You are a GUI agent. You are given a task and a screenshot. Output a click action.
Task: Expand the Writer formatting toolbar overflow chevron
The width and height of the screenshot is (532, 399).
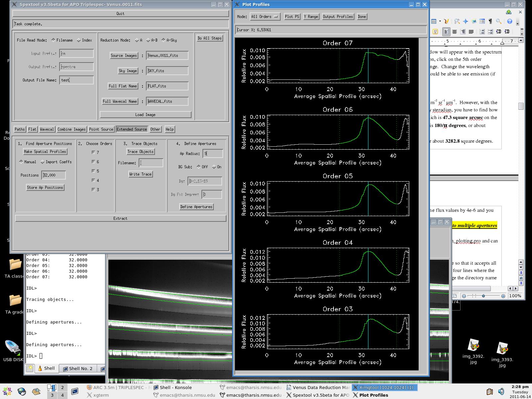(521, 29)
